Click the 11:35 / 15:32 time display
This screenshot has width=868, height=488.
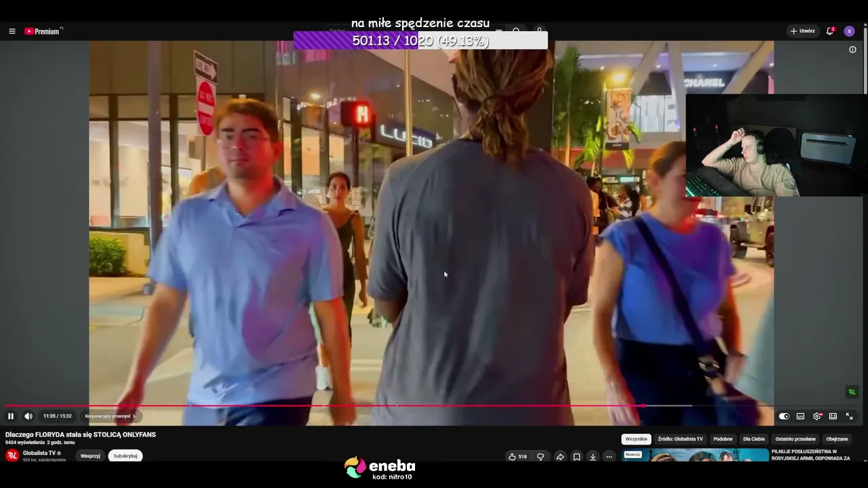click(57, 416)
